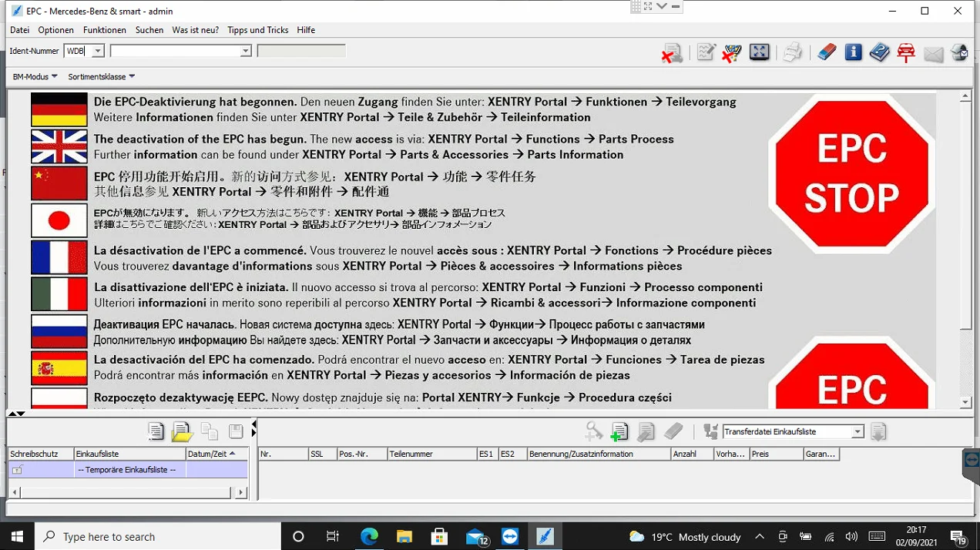Viewport: 980px width, 550px height.
Task: Open File Explorer from taskbar
Action: (404, 537)
